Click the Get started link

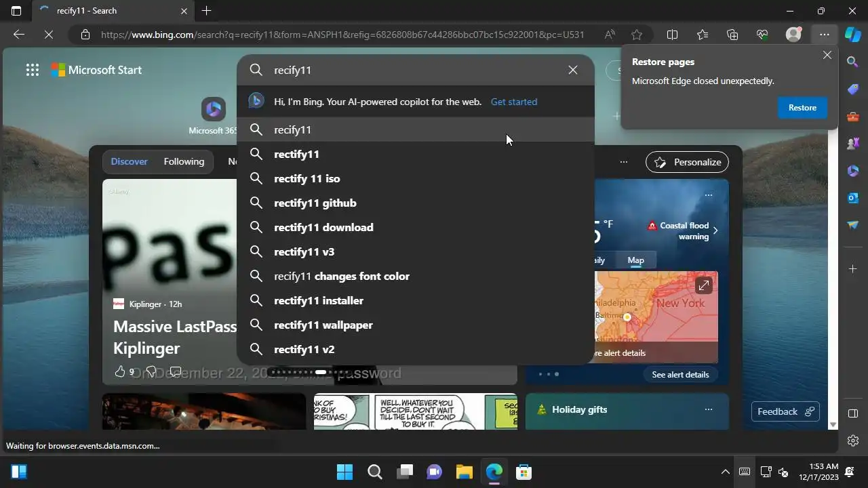[514, 102]
